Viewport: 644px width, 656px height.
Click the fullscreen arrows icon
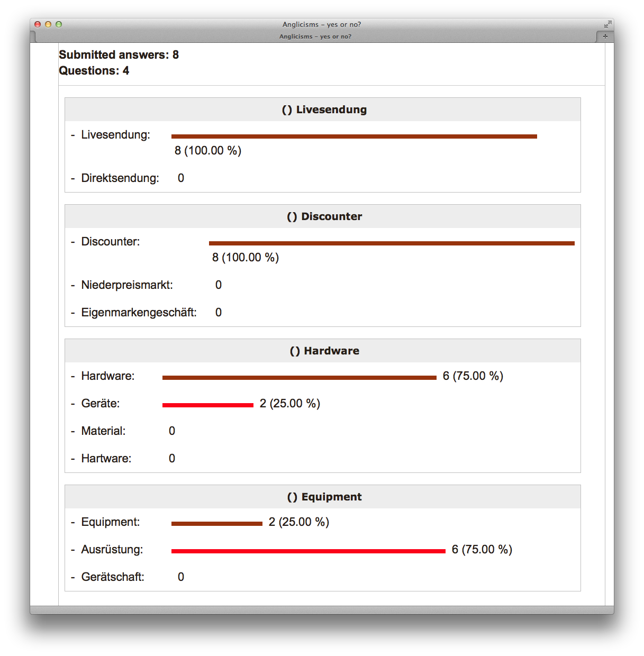(607, 24)
